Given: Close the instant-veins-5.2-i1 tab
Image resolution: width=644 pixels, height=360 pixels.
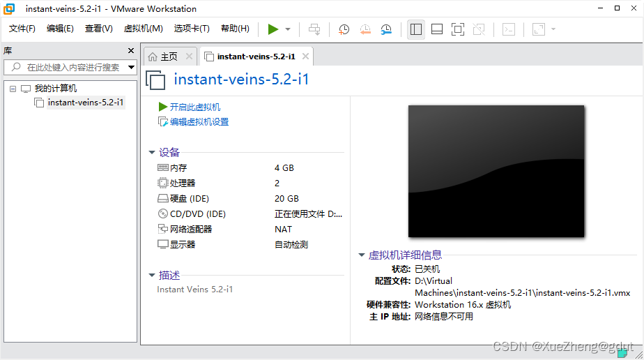Looking at the screenshot, I should pos(305,57).
